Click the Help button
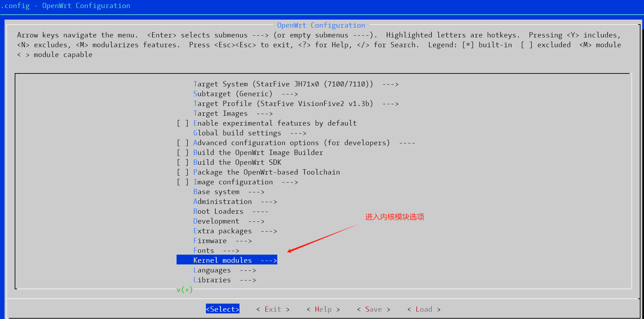This screenshot has width=644, height=319. click(323, 309)
